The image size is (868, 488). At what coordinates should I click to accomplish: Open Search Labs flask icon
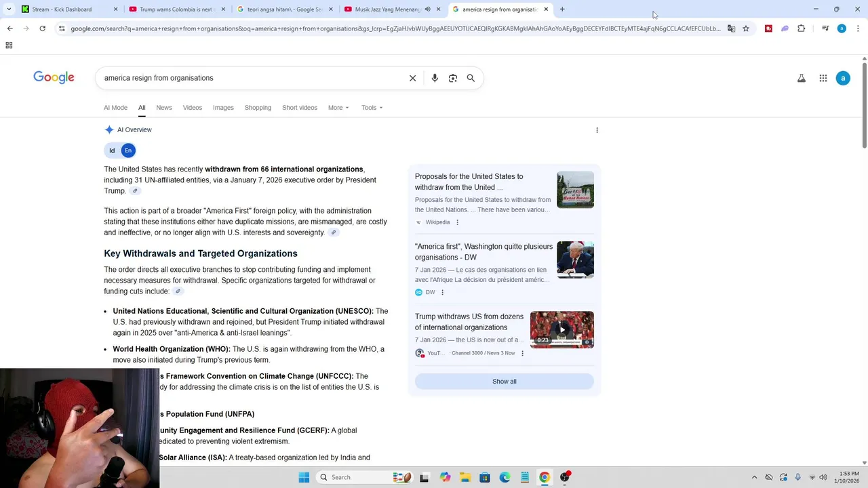click(x=802, y=78)
